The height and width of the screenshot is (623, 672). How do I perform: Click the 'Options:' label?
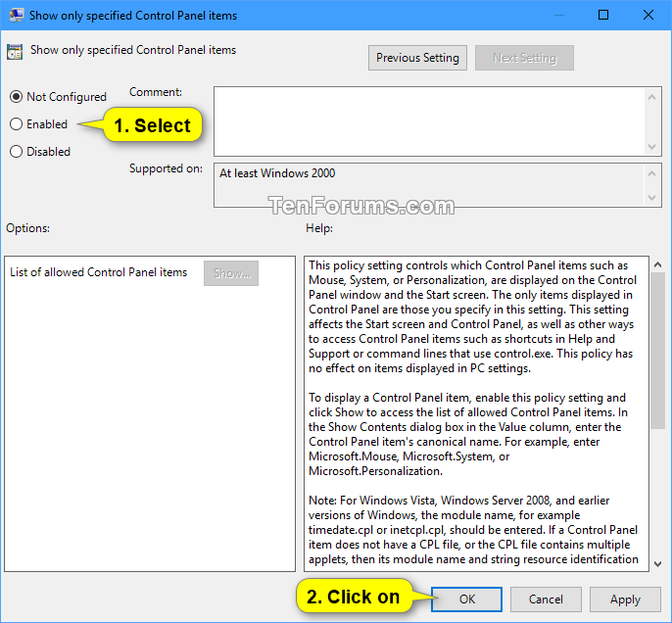point(27,228)
